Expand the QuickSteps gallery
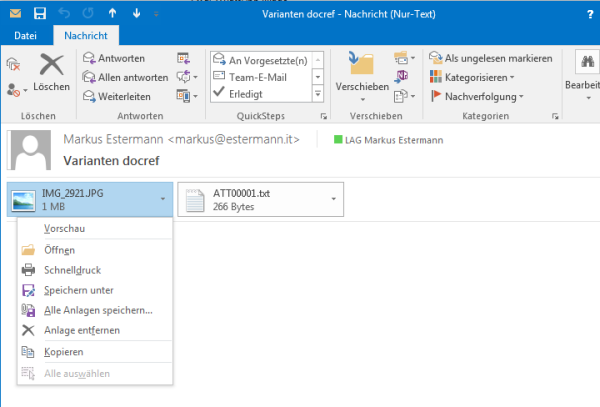The height and width of the screenshot is (407, 600). tap(318, 94)
